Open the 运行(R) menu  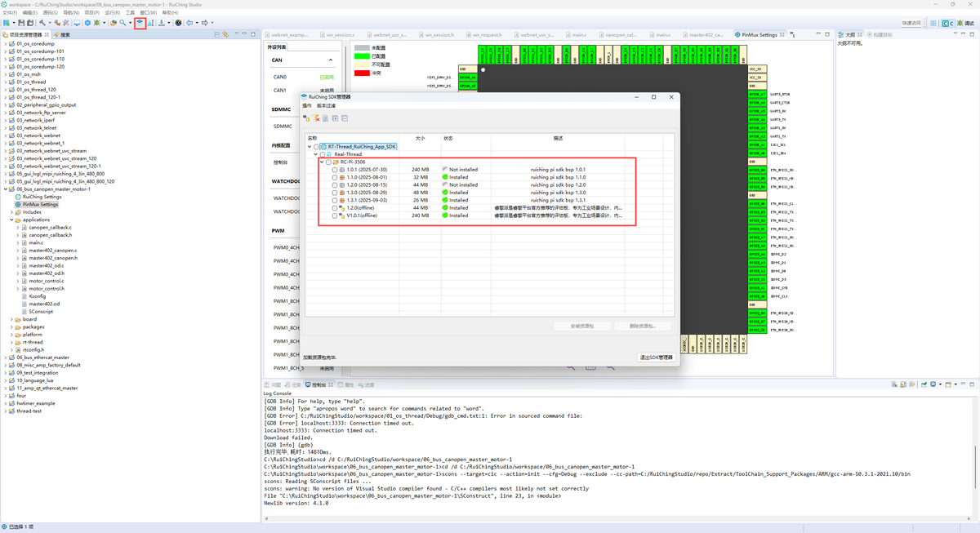[112, 13]
